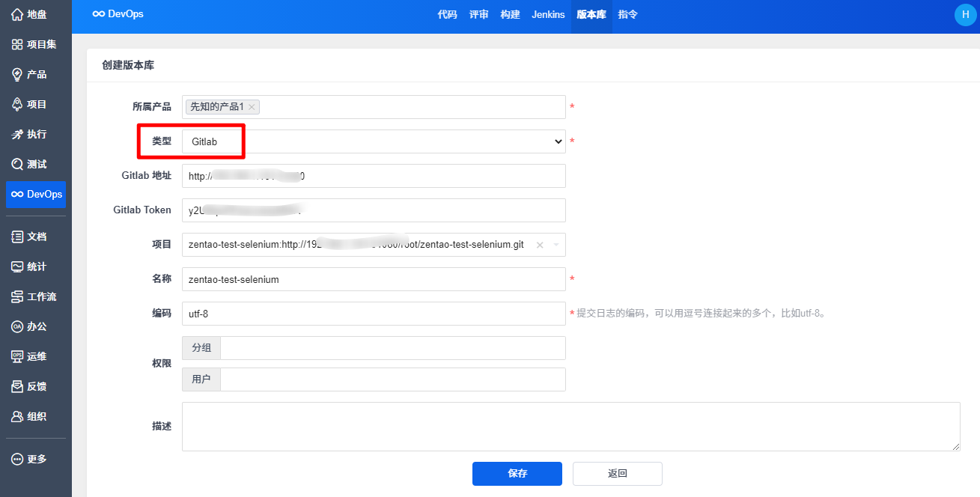This screenshot has width=980, height=497.
Task: Switch to 构建 tab
Action: click(511, 14)
